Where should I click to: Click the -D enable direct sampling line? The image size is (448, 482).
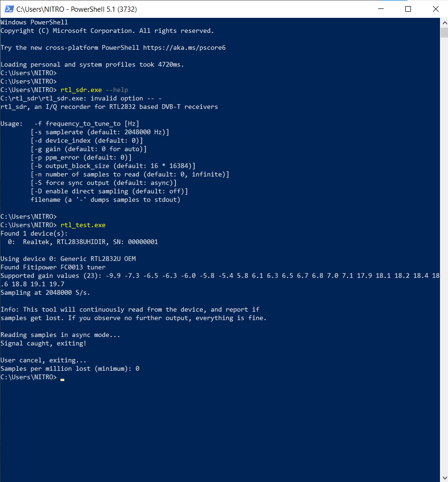(109, 191)
